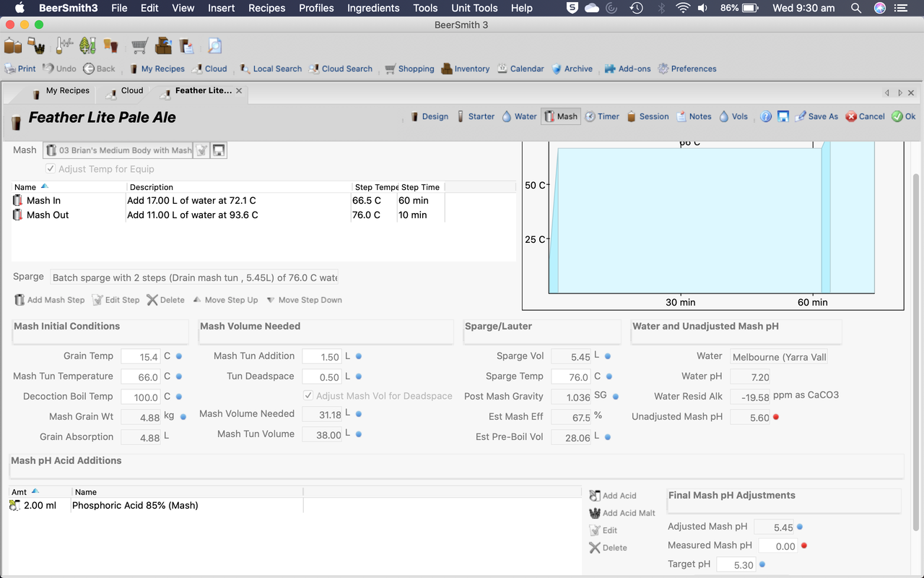Click Move Step Up
The height and width of the screenshot is (578, 924).
pyautogui.click(x=225, y=300)
